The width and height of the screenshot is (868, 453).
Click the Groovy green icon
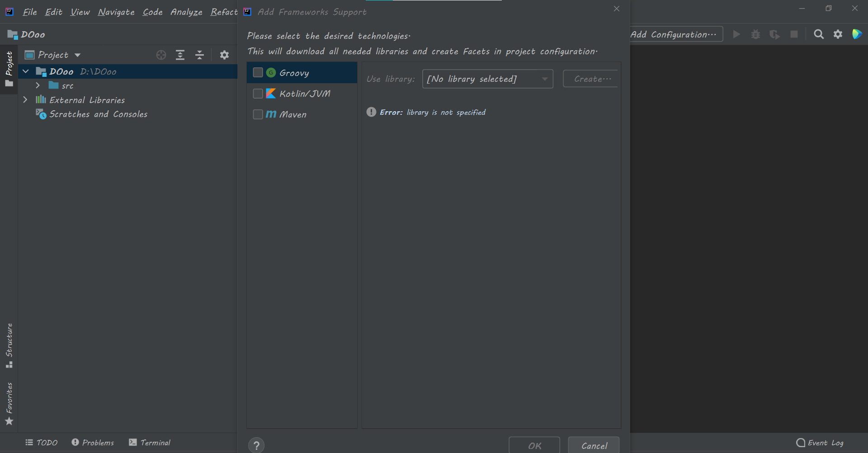pyautogui.click(x=271, y=72)
